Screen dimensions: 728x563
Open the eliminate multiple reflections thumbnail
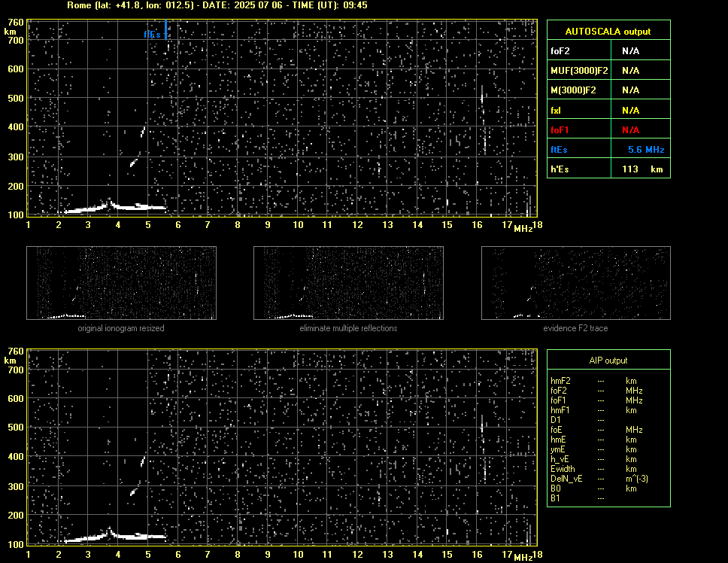[348, 283]
